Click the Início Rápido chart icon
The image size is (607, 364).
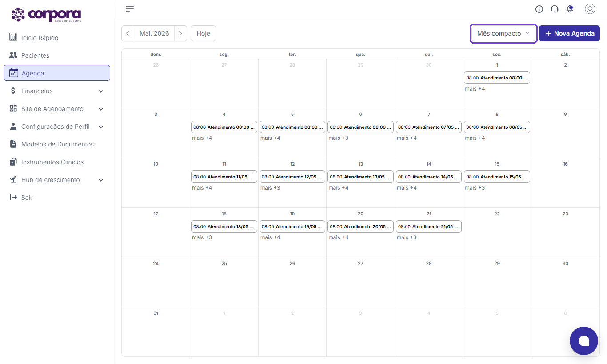pyautogui.click(x=13, y=37)
